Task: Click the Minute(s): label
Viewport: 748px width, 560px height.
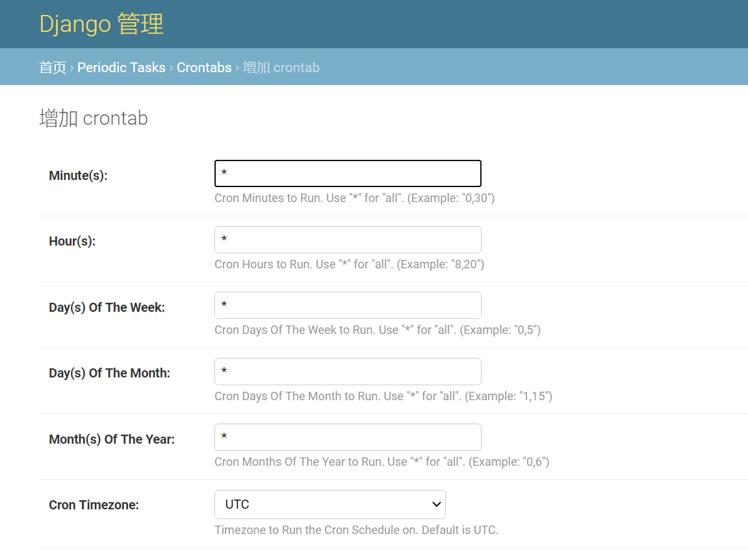Action: click(78, 175)
